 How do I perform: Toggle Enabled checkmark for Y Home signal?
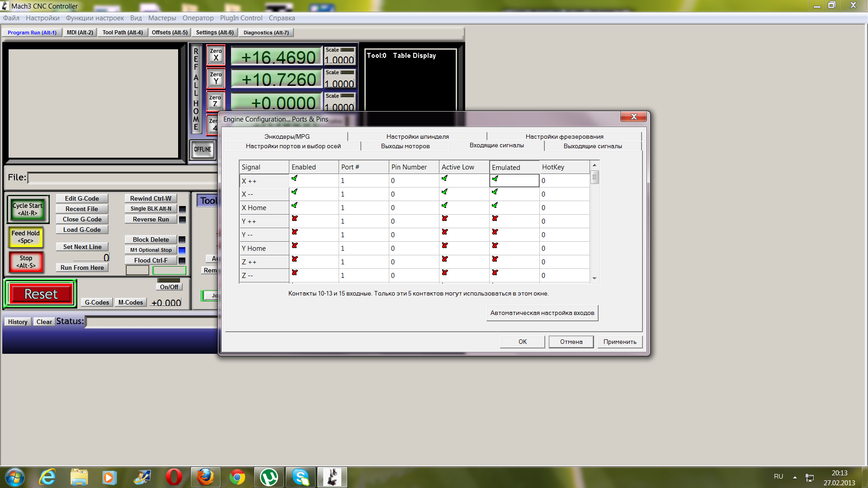295,245
